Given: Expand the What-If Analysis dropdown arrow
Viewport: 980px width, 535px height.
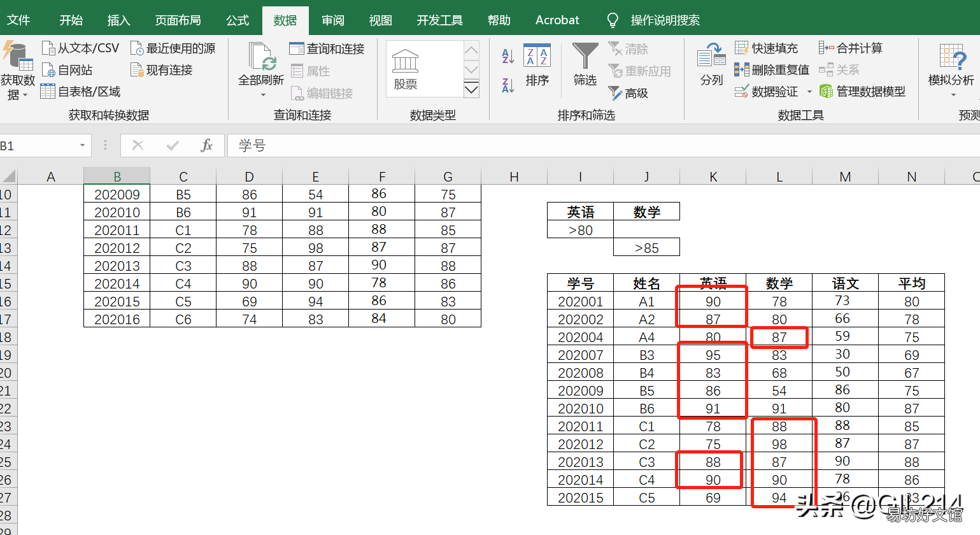Looking at the screenshot, I should click(x=953, y=95).
